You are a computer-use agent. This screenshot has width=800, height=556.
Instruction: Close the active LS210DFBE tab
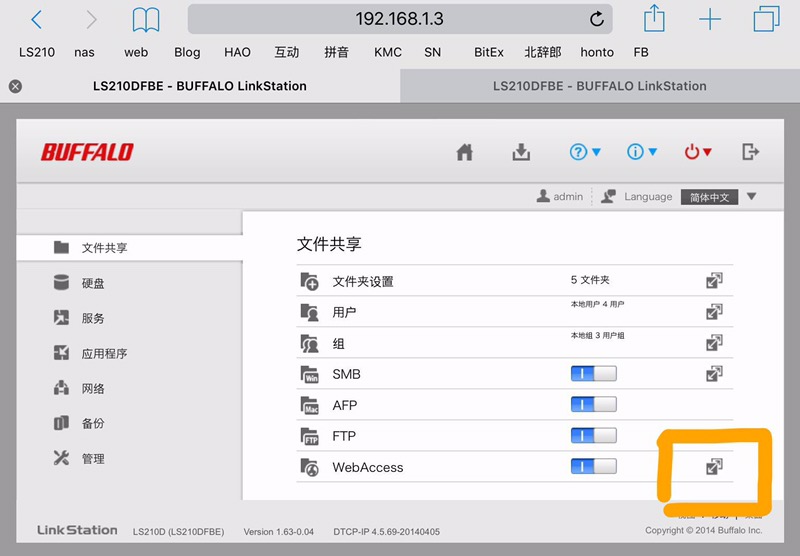point(15,86)
